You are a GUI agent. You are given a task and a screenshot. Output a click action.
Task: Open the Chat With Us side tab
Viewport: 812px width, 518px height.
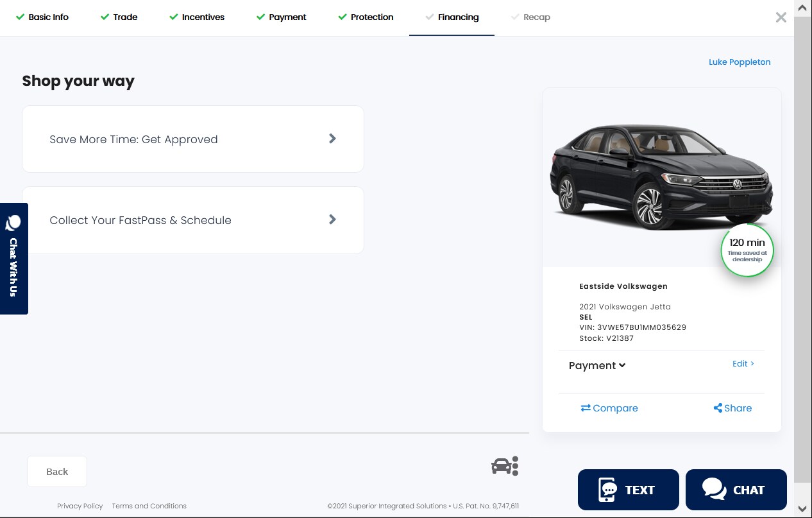pos(13,259)
